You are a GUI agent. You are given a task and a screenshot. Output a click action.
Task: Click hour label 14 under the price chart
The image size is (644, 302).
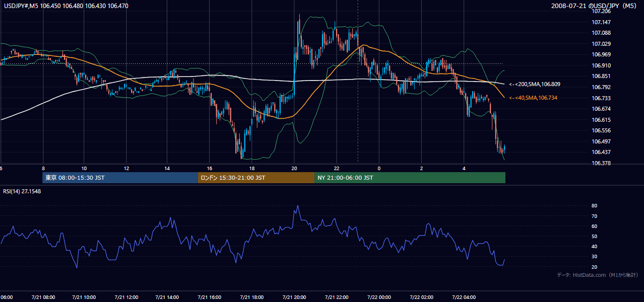coord(167,169)
